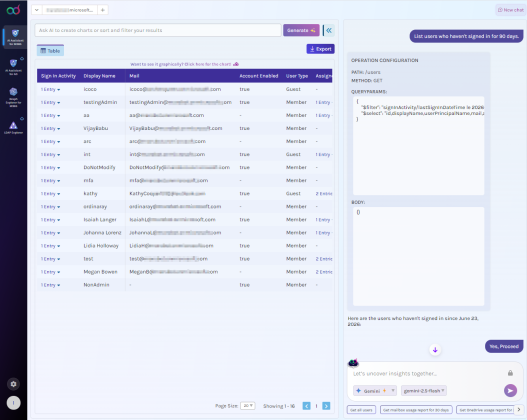The image size is (527, 420).
Task: Go to next results page
Action: pos(326,406)
